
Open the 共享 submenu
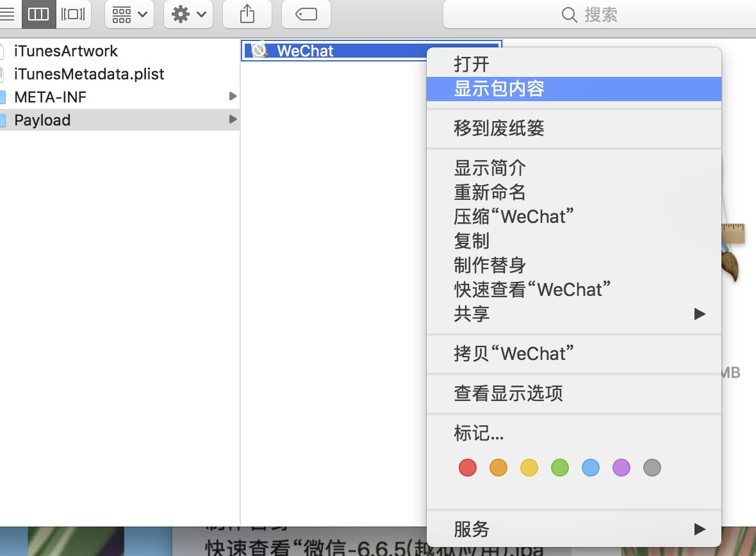click(x=574, y=314)
